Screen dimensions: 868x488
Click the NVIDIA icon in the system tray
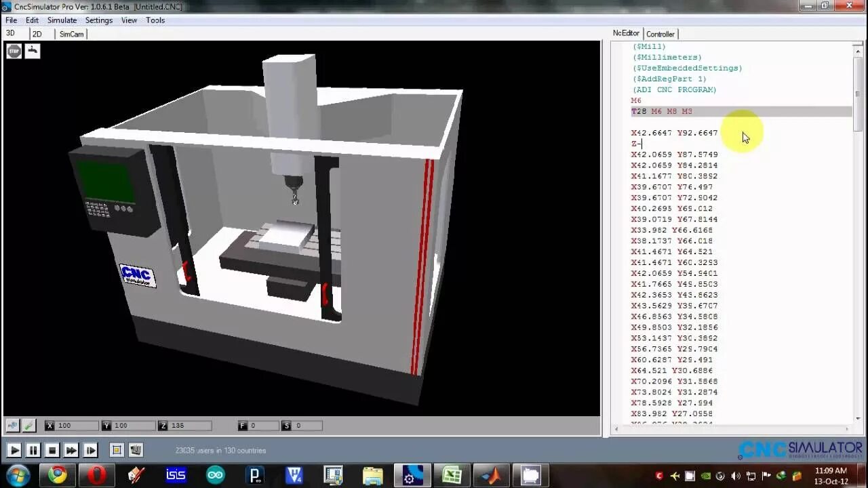[707, 476]
